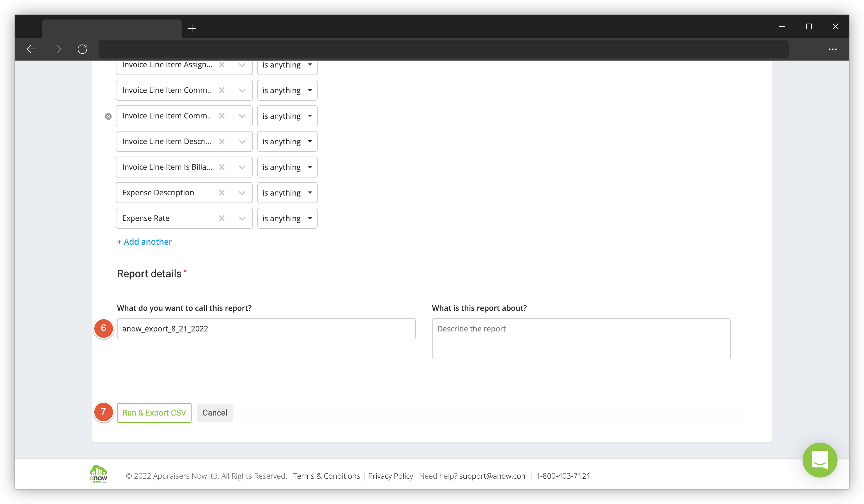864x504 pixels.
Task: Click the Run & Export CSV button
Action: (x=154, y=413)
